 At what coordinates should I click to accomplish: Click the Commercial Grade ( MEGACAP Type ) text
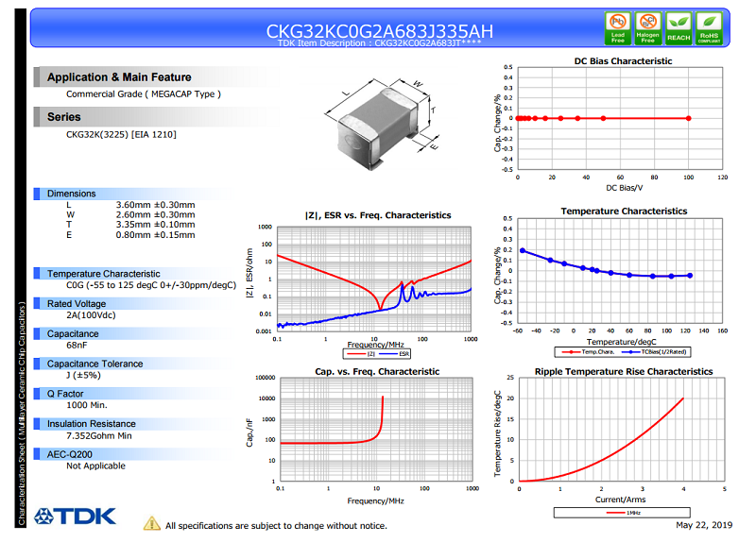point(144,93)
